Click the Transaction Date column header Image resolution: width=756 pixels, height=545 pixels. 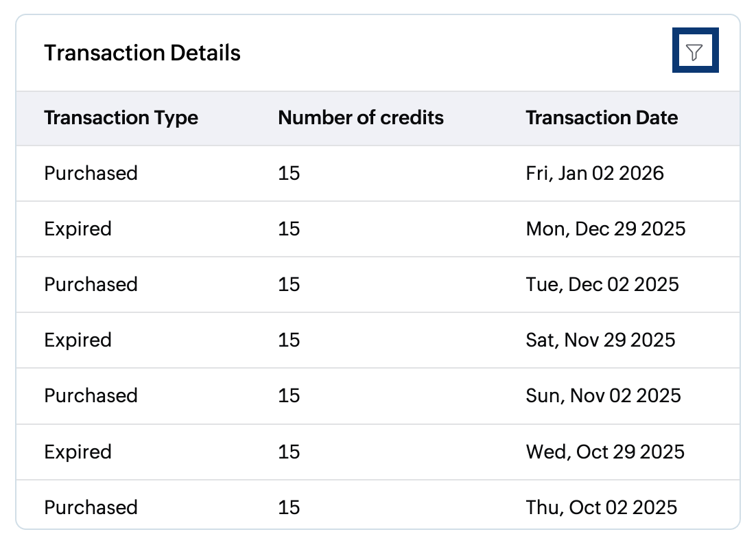[x=602, y=118]
